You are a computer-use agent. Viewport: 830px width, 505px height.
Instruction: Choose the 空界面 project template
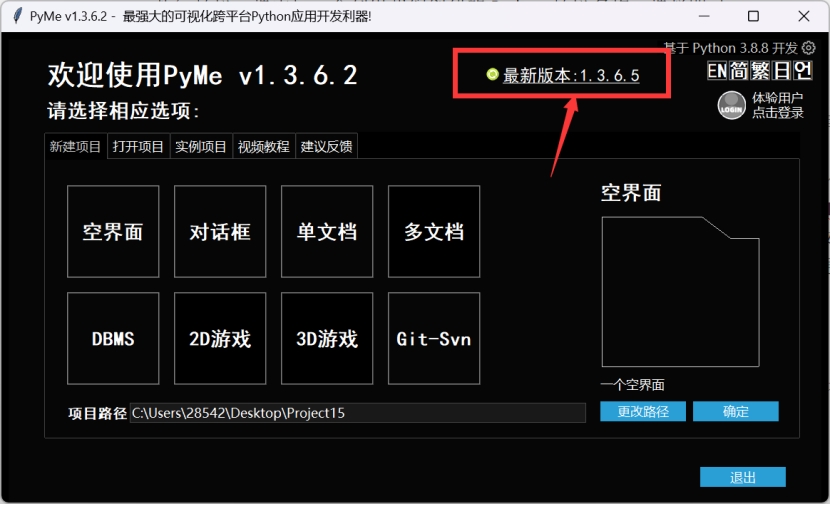(113, 231)
